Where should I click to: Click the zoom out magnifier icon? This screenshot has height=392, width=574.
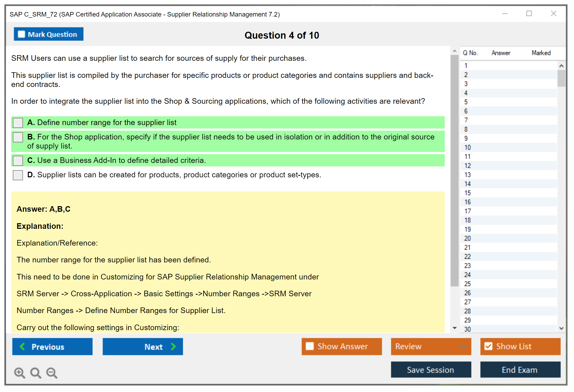[x=52, y=373]
